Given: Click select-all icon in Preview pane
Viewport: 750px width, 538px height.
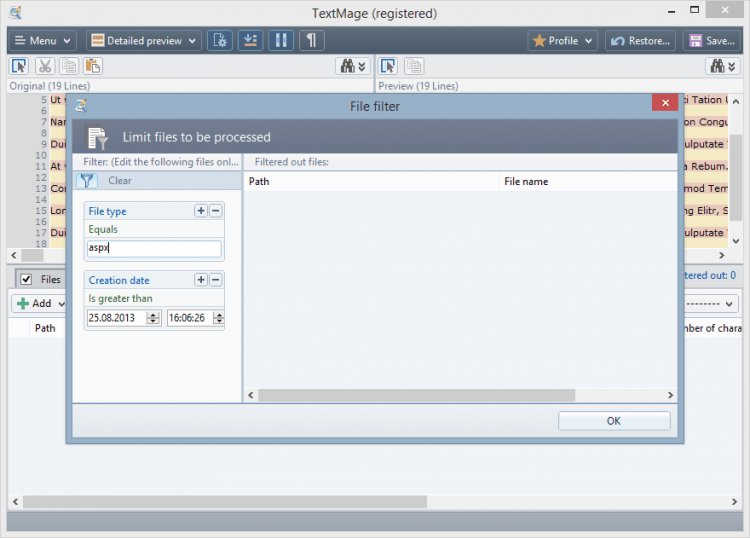Looking at the screenshot, I should point(388,66).
